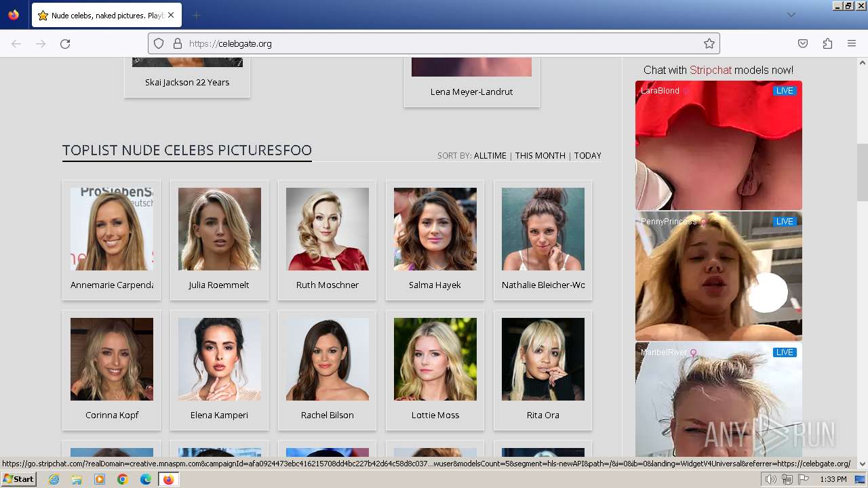
Task: Select the active browser tab
Action: click(106, 15)
